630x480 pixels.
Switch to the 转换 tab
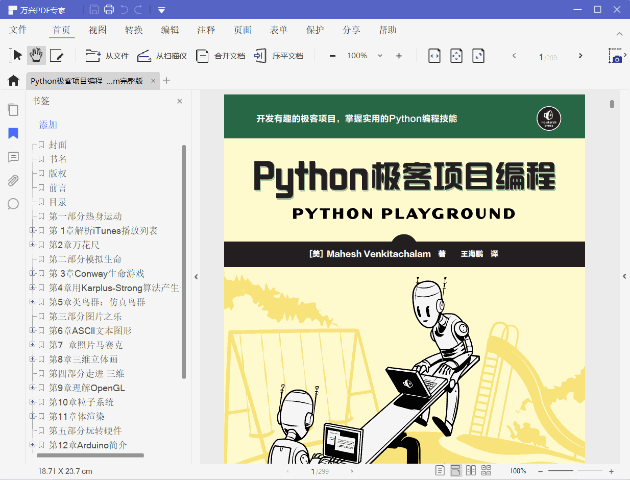134,30
